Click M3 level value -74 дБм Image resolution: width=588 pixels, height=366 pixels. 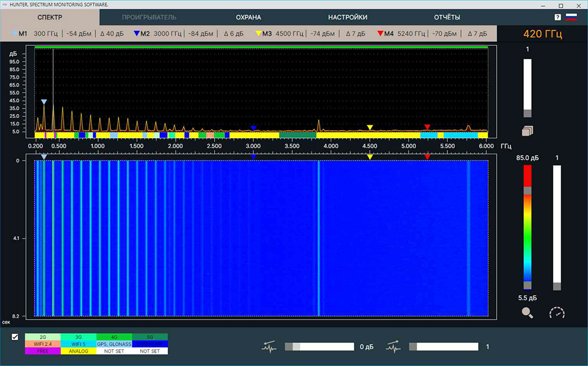click(323, 34)
